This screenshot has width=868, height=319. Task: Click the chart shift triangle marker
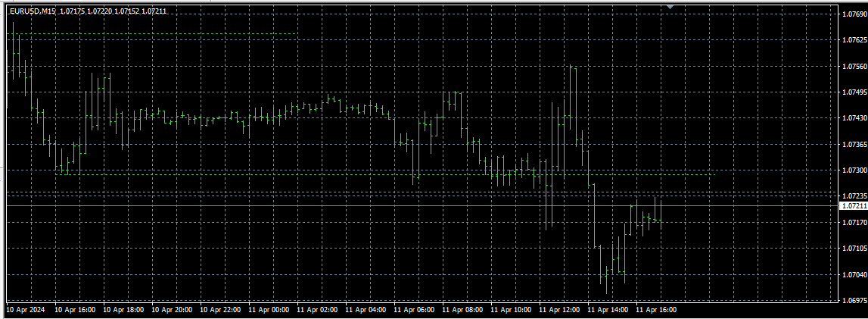[670, 8]
